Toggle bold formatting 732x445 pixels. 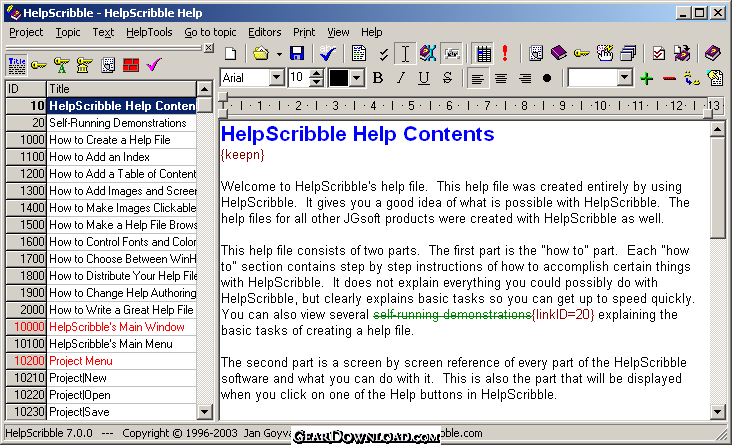[x=378, y=78]
